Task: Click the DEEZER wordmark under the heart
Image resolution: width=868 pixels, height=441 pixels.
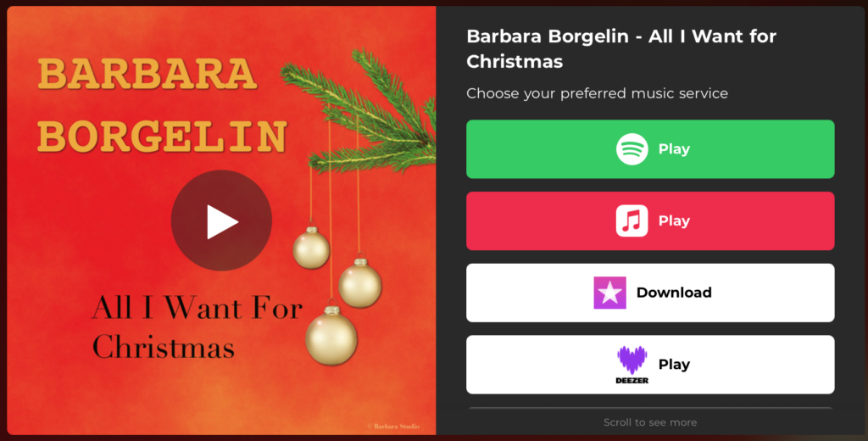Action: pos(632,381)
